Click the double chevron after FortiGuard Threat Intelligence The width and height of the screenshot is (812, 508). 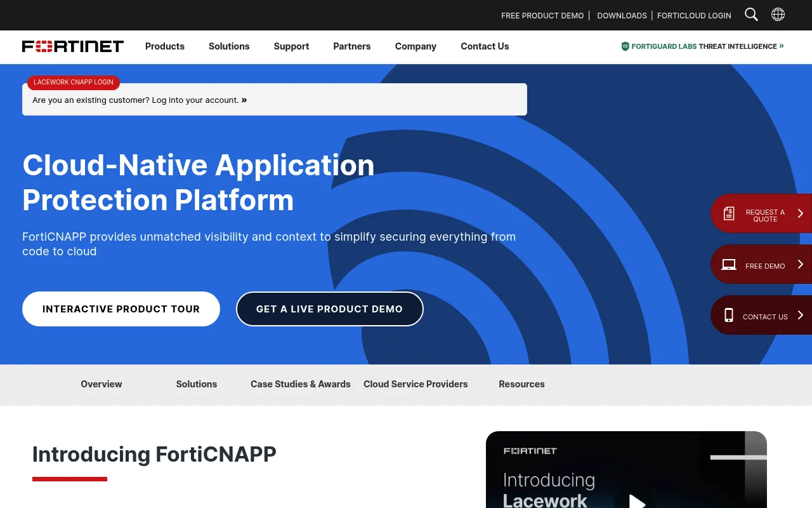click(x=782, y=46)
